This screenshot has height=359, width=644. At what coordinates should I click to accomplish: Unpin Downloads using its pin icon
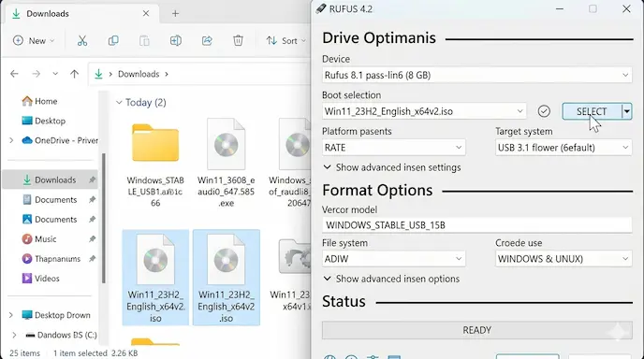(x=92, y=179)
